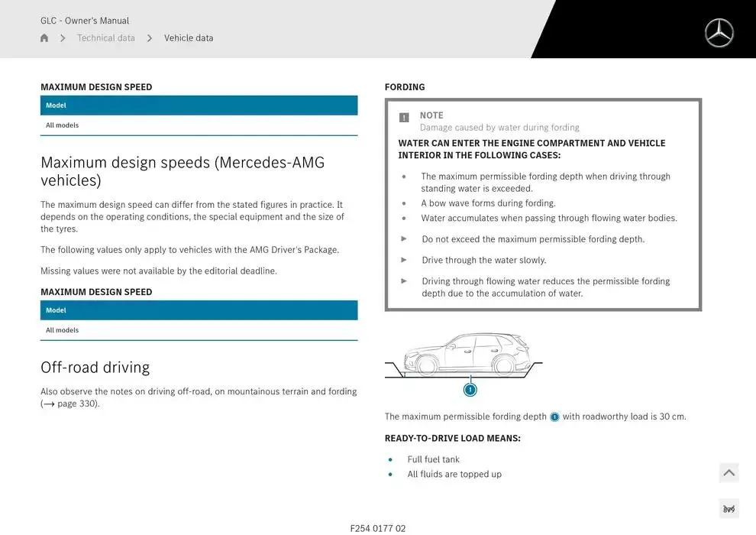Click the Off-road driving heading
This screenshot has height=535, width=756.
[95, 368]
